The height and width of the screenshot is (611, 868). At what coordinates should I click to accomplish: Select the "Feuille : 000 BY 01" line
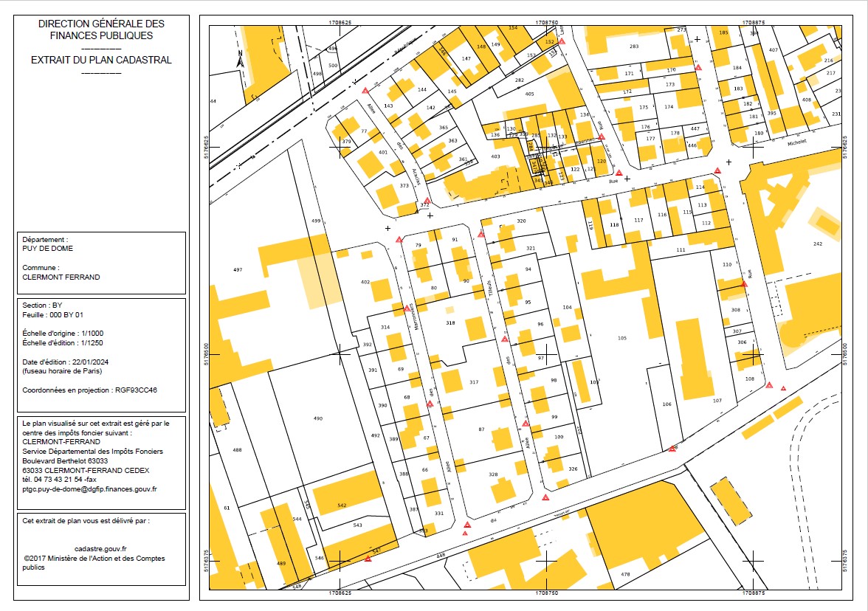(x=52, y=315)
